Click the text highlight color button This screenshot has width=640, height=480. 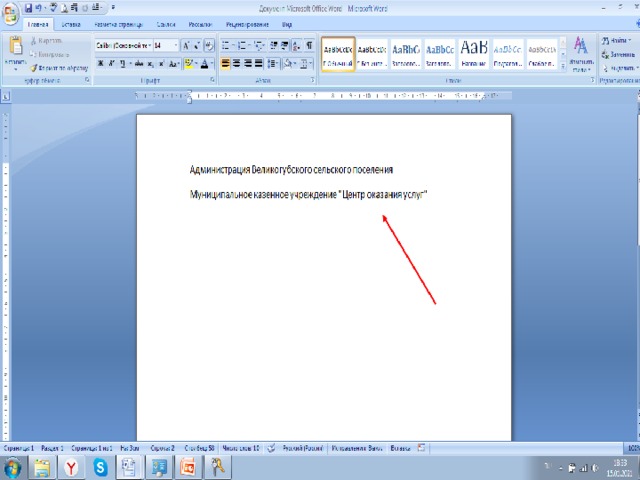pyautogui.click(x=188, y=64)
